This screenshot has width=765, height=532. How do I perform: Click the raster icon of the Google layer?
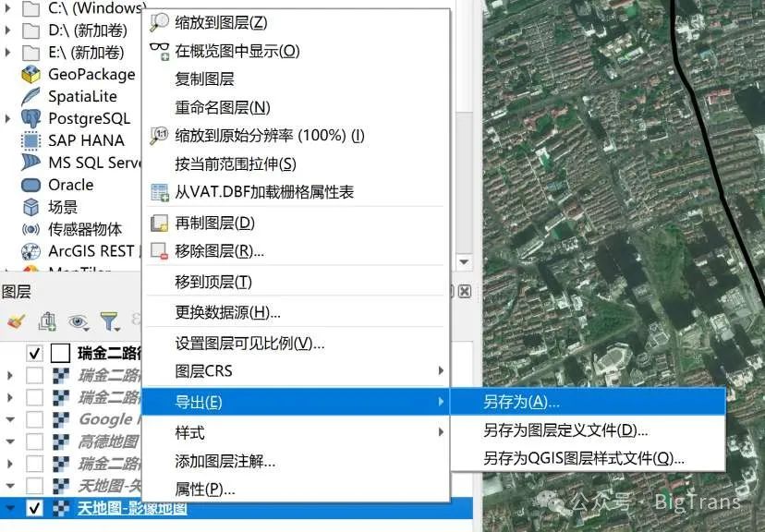click(x=60, y=419)
